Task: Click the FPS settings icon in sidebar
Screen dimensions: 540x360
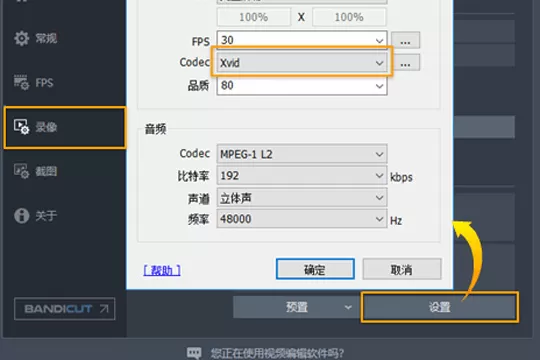Action: [21, 82]
